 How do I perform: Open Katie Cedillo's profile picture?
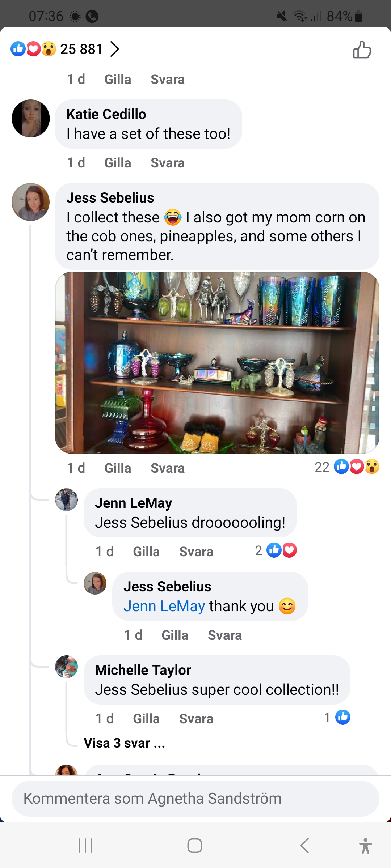point(31,119)
